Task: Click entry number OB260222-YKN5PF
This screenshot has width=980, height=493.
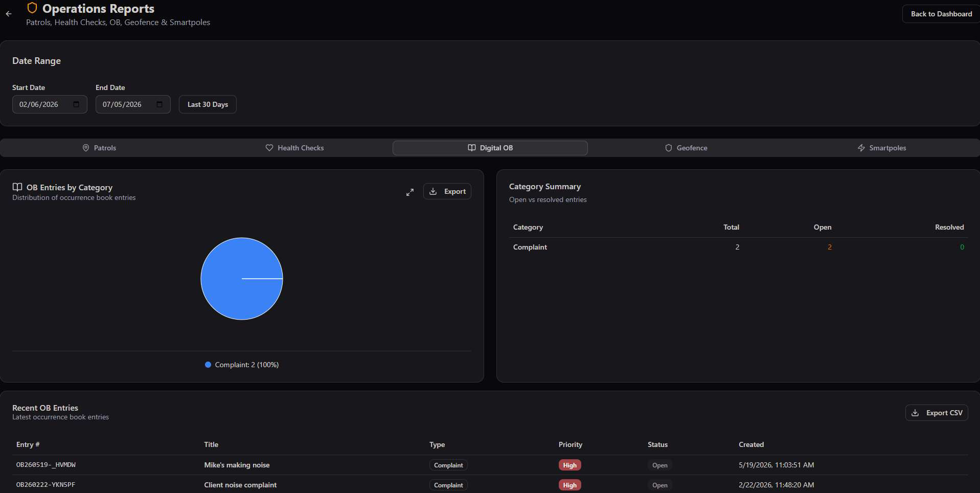Action: coord(45,485)
